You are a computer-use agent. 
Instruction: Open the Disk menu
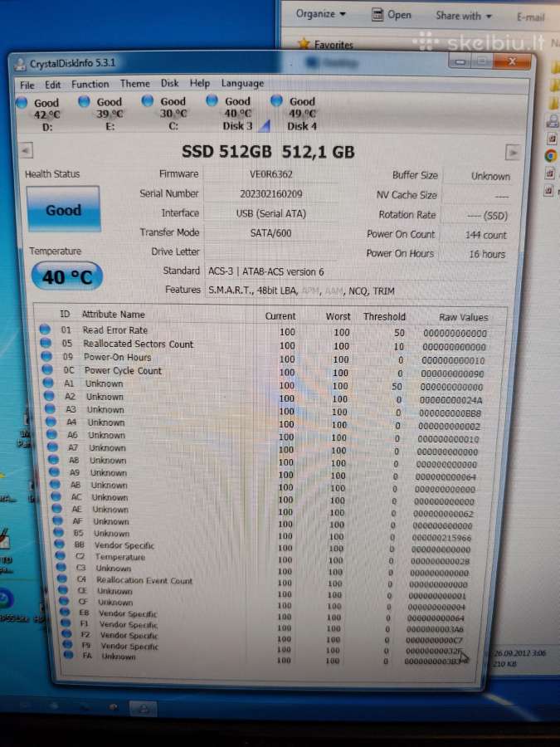[x=169, y=83]
